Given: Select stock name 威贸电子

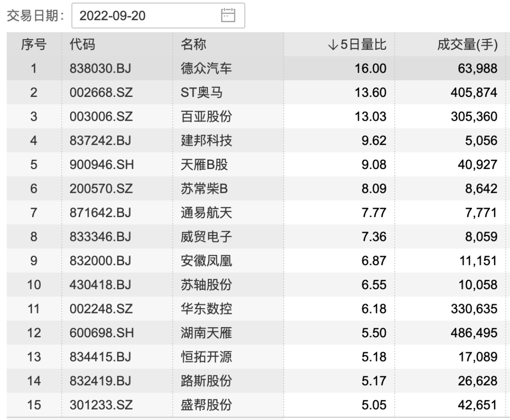Looking at the screenshot, I should point(206,237).
